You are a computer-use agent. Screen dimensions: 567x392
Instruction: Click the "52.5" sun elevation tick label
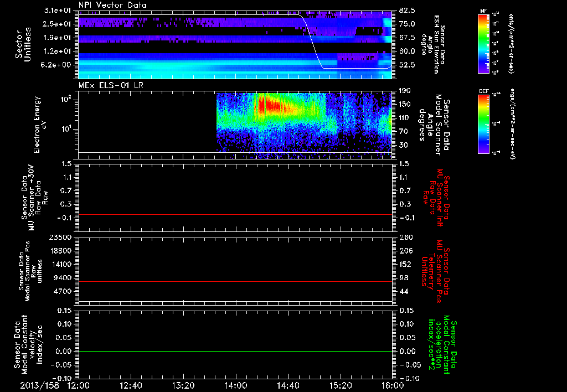click(407, 65)
